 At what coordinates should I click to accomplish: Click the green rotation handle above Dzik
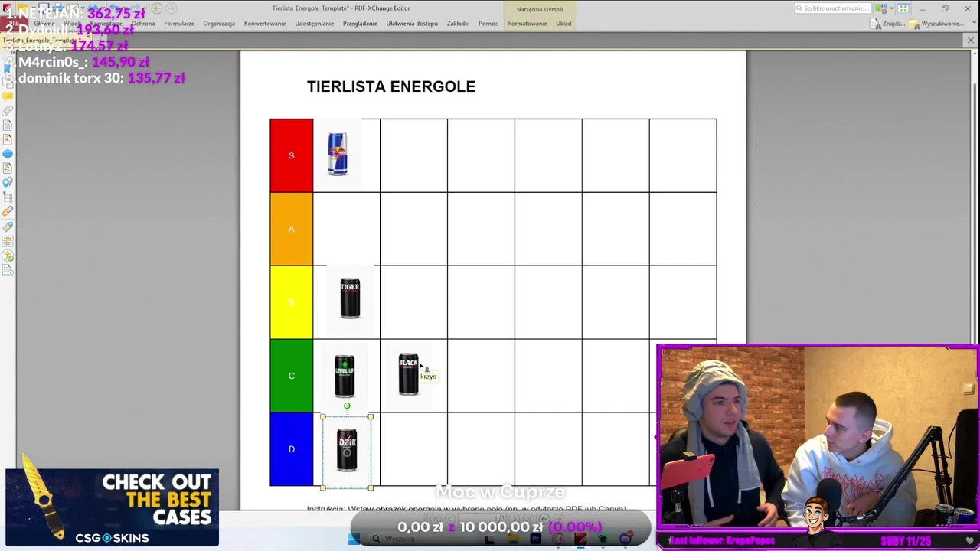[347, 406]
